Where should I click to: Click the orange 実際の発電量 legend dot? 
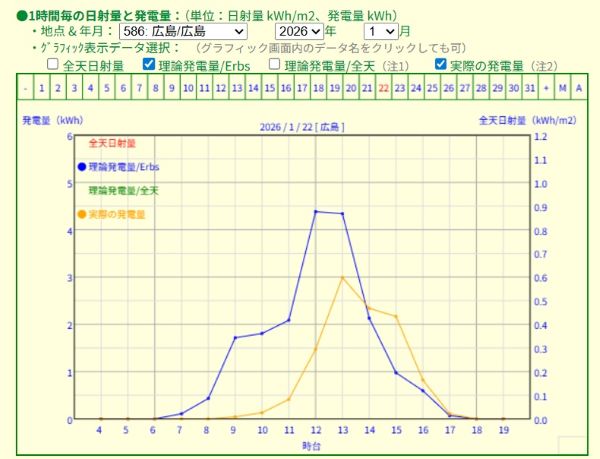click(81, 214)
